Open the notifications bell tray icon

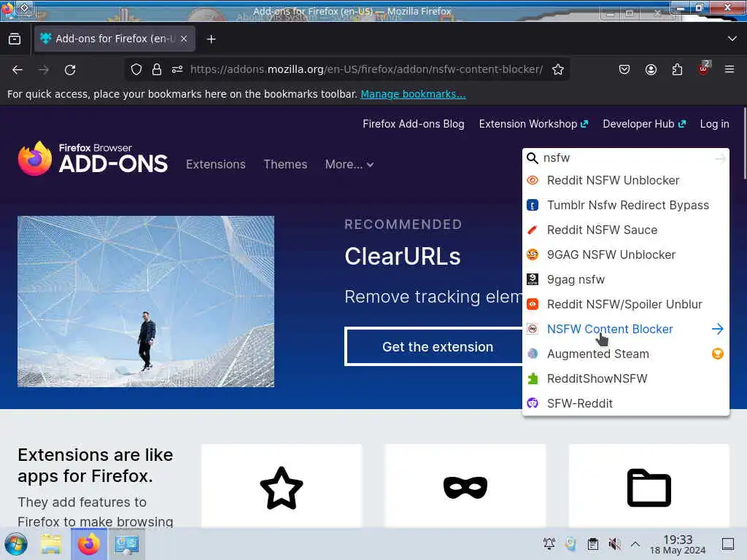(x=549, y=544)
